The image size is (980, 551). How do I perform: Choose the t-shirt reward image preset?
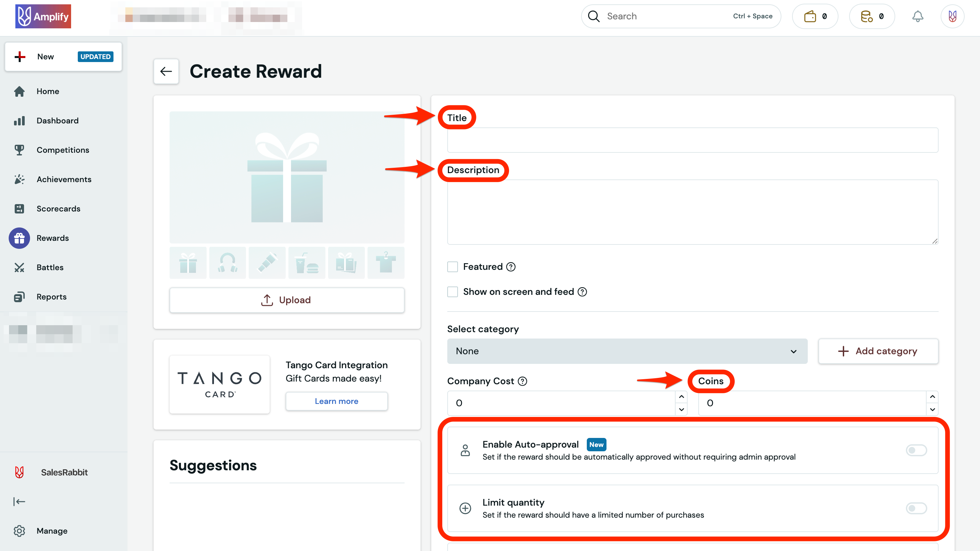point(386,262)
